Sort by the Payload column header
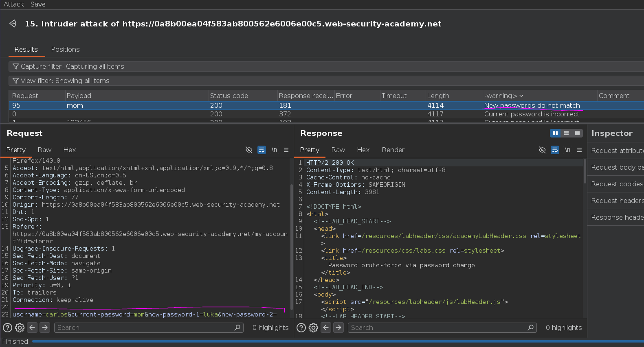This screenshot has height=347, width=644. pyautogui.click(x=137, y=96)
